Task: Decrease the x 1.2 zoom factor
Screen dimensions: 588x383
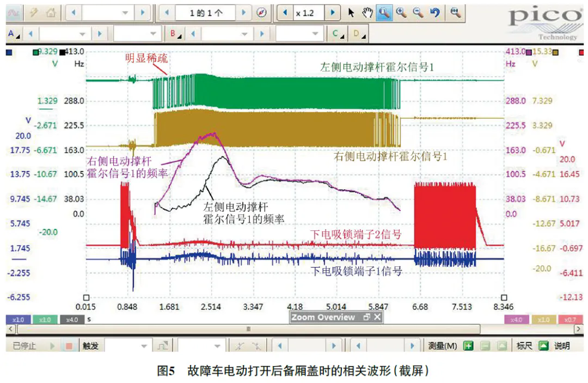Action: (285, 13)
